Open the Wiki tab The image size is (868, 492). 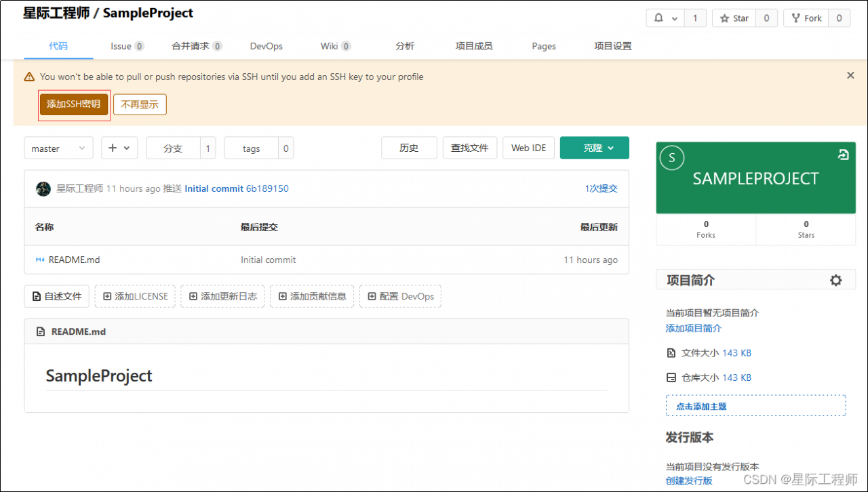click(336, 46)
